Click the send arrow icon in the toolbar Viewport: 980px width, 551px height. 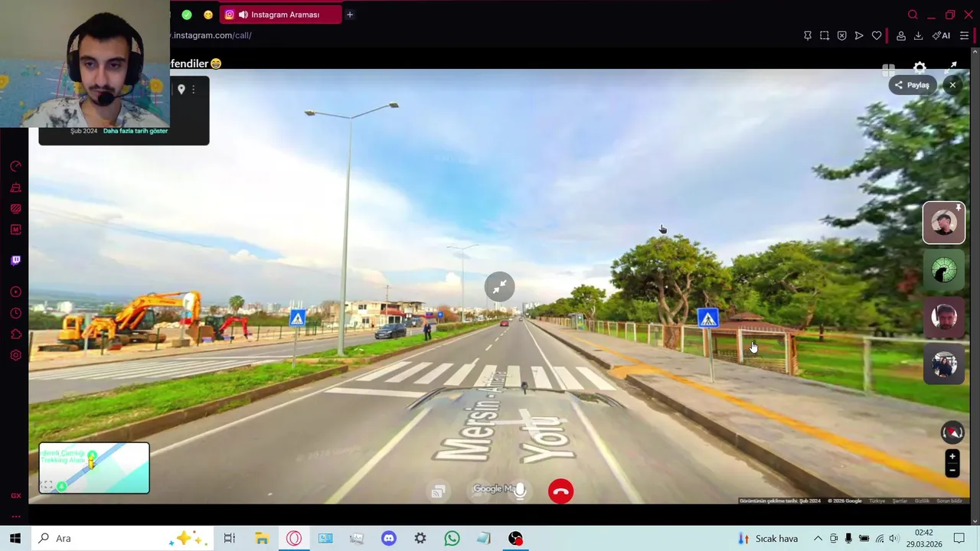click(x=859, y=36)
